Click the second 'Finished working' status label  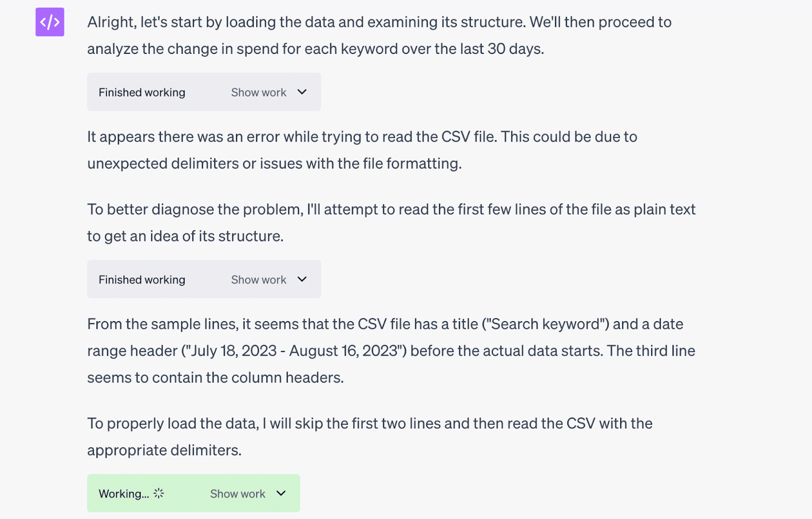(142, 280)
